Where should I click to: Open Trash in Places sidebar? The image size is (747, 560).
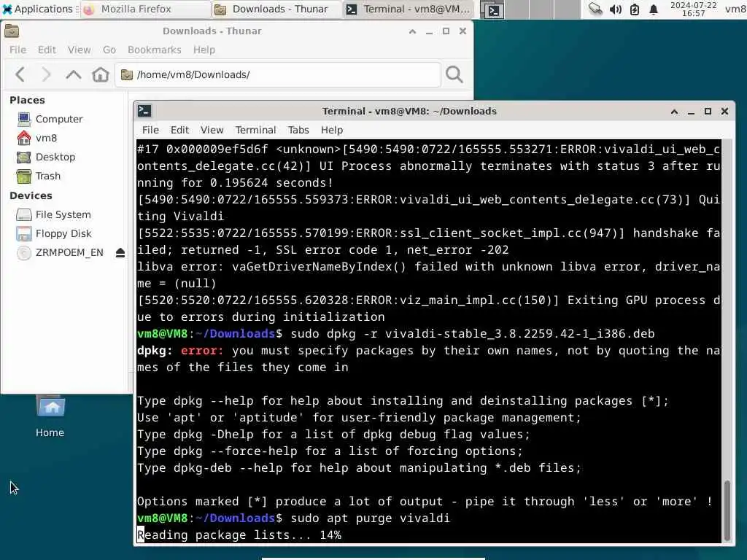48,176
